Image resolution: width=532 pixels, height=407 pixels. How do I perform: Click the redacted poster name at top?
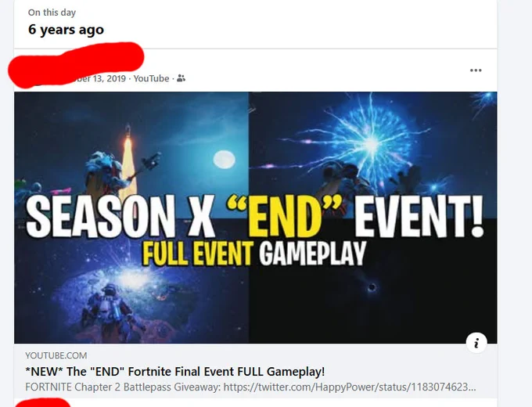(x=77, y=64)
